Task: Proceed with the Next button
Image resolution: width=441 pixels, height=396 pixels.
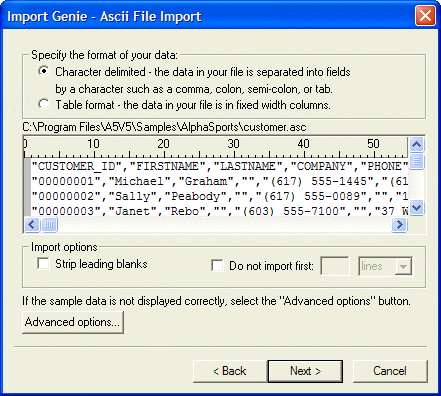Action: coord(305,371)
